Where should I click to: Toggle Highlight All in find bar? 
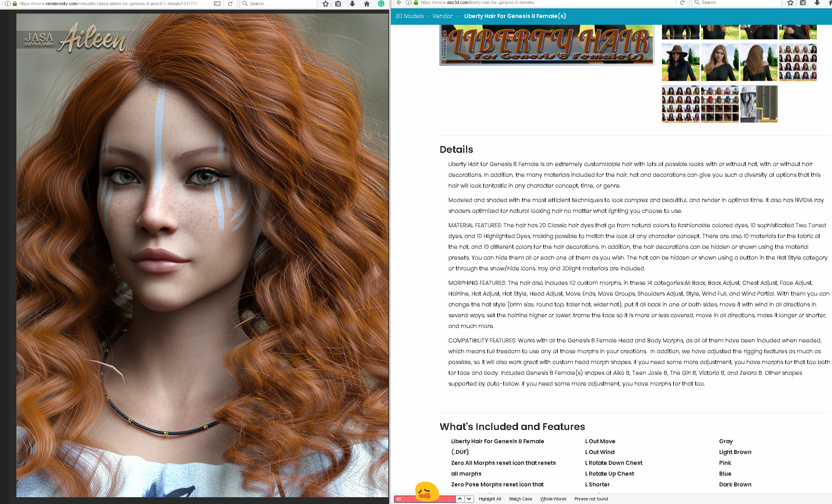490,499
